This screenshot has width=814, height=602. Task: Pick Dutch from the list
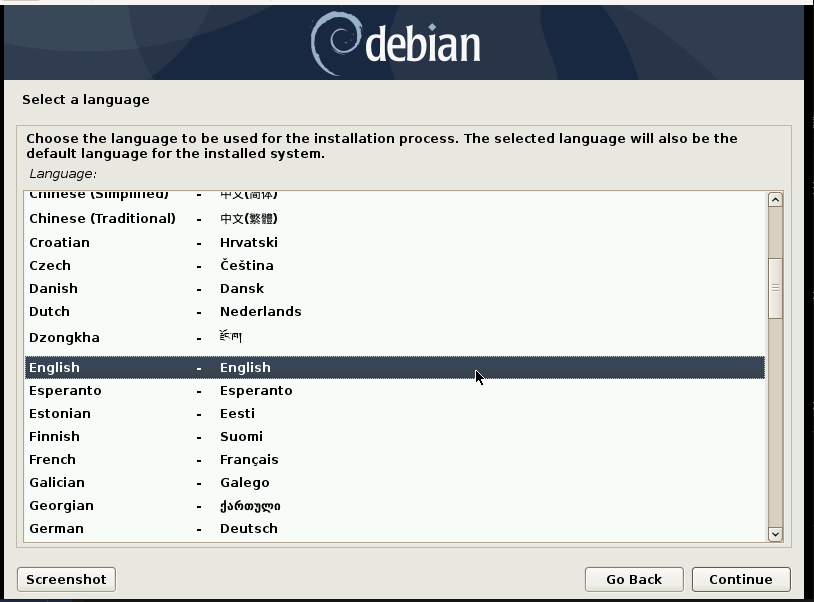395,311
